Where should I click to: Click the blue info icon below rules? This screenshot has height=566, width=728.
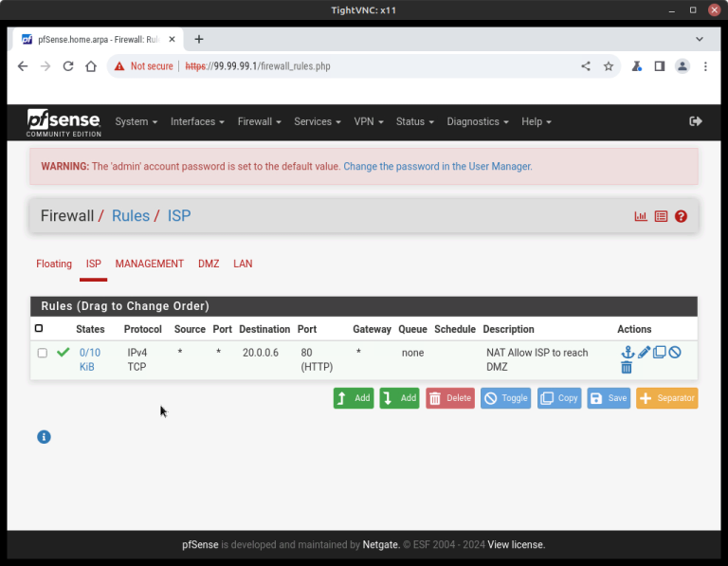[44, 437]
